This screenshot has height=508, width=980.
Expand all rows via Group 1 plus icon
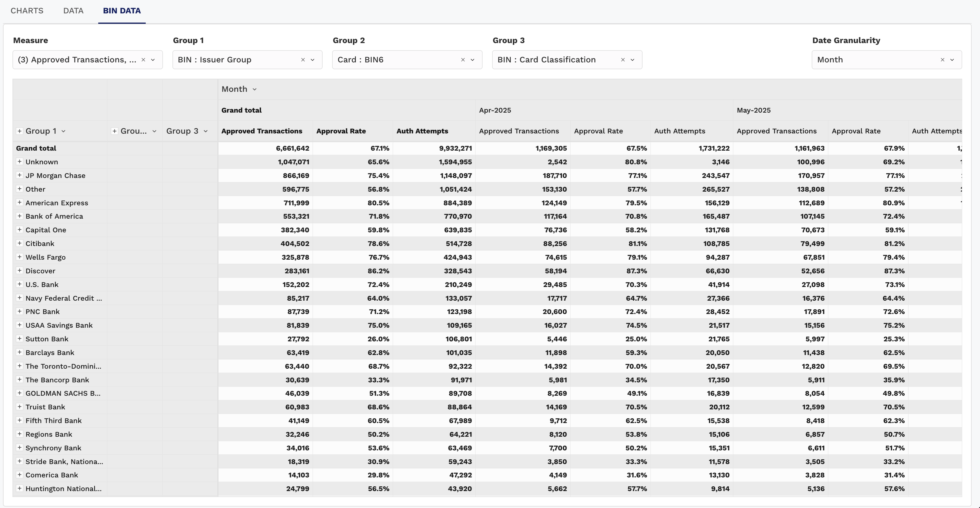pos(19,131)
